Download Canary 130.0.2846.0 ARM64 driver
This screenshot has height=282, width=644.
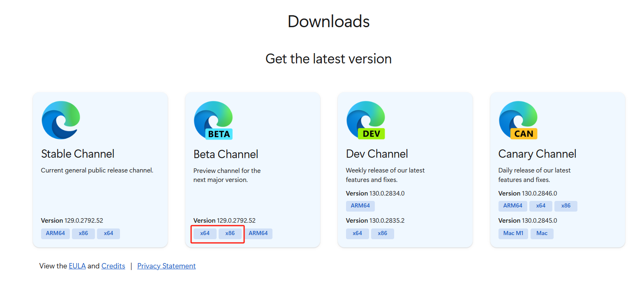point(513,206)
